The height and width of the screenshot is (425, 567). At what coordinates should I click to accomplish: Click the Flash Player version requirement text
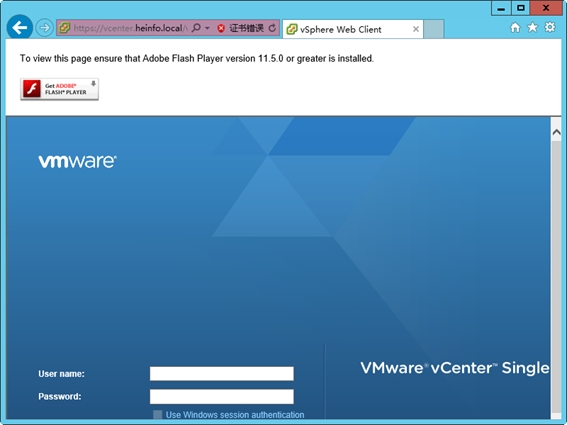click(197, 59)
